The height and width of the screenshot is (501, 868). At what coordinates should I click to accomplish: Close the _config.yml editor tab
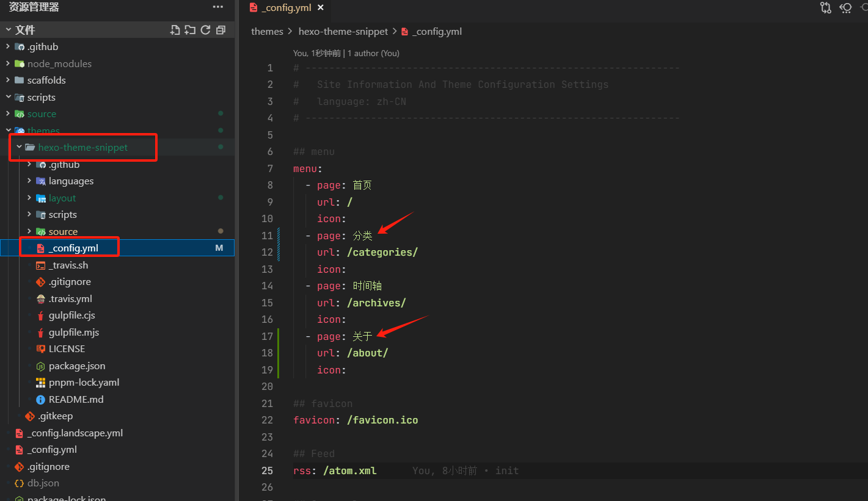click(321, 8)
